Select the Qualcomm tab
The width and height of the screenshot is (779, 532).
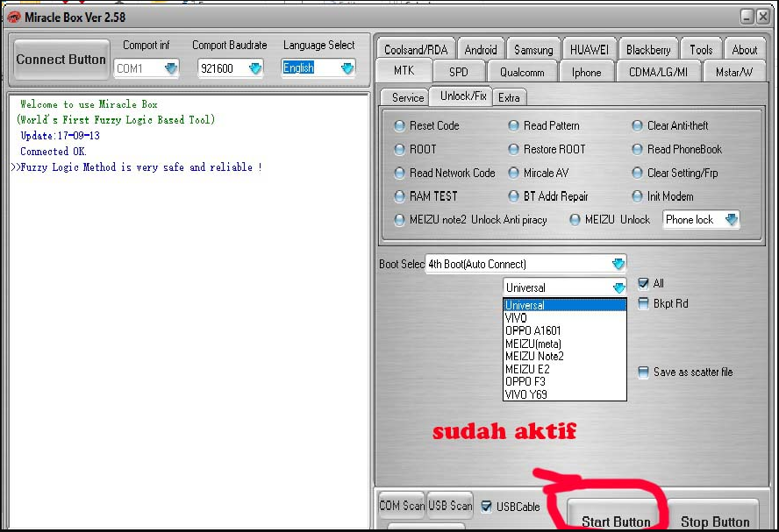point(522,72)
